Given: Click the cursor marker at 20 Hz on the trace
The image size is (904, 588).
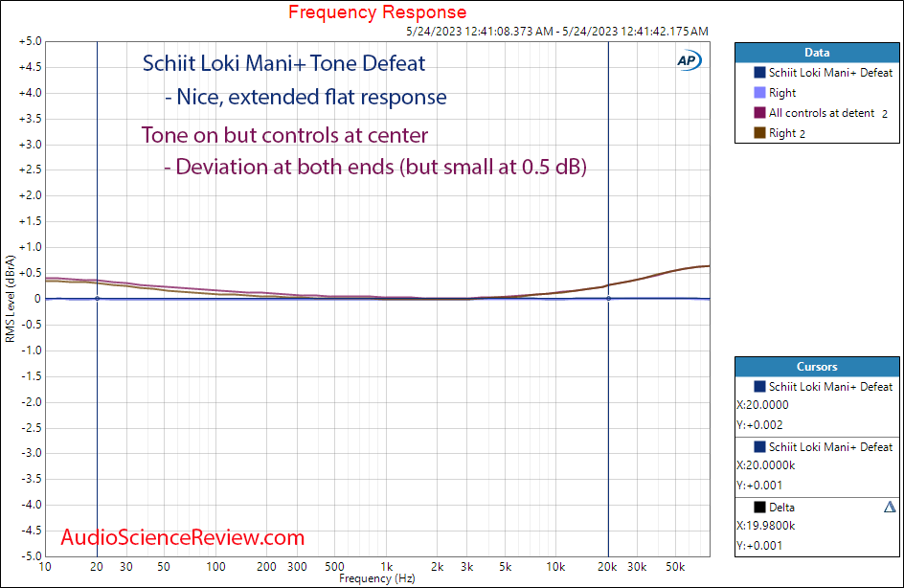Looking at the screenshot, I should [x=97, y=299].
